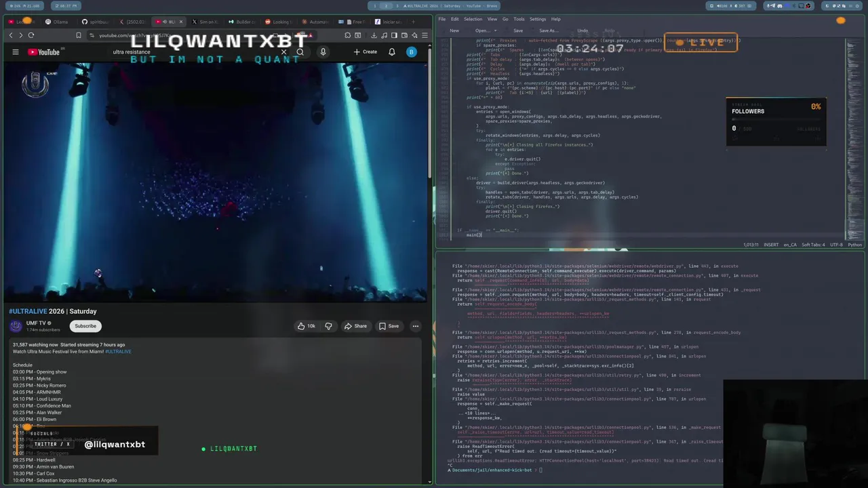
Task: Expand the Open... dropdown arrow
Action: click(x=495, y=30)
